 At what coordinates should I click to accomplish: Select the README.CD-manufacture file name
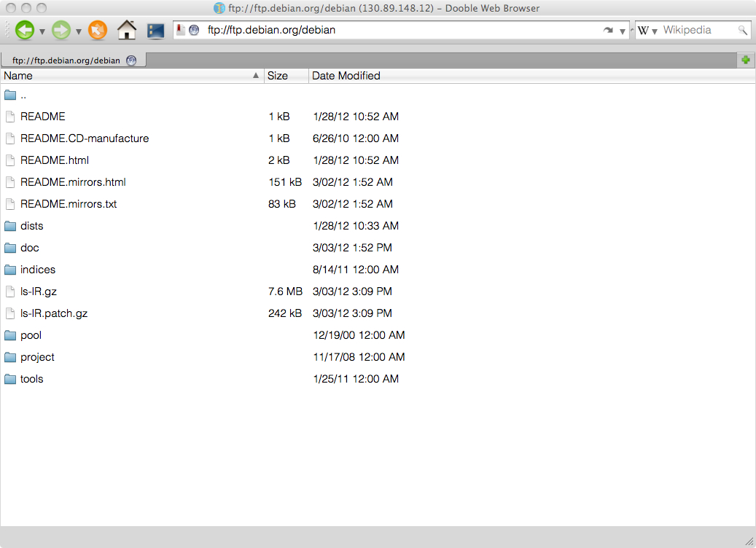[85, 138]
